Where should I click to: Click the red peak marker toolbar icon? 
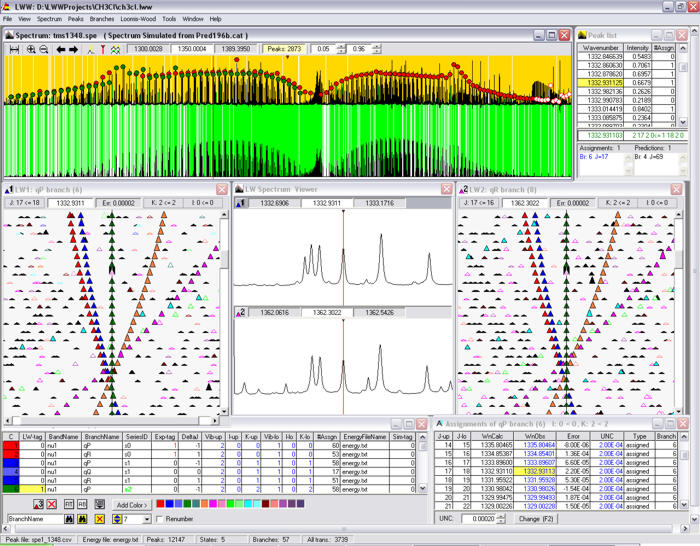(103, 49)
